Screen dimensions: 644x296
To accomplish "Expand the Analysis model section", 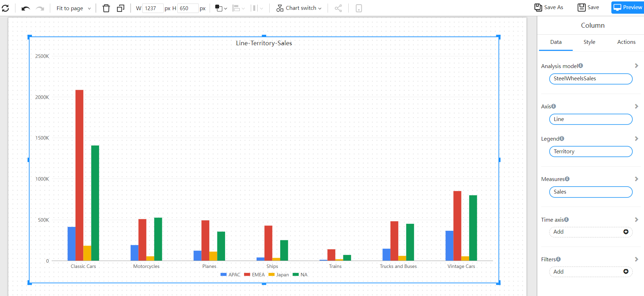I will click(x=636, y=66).
